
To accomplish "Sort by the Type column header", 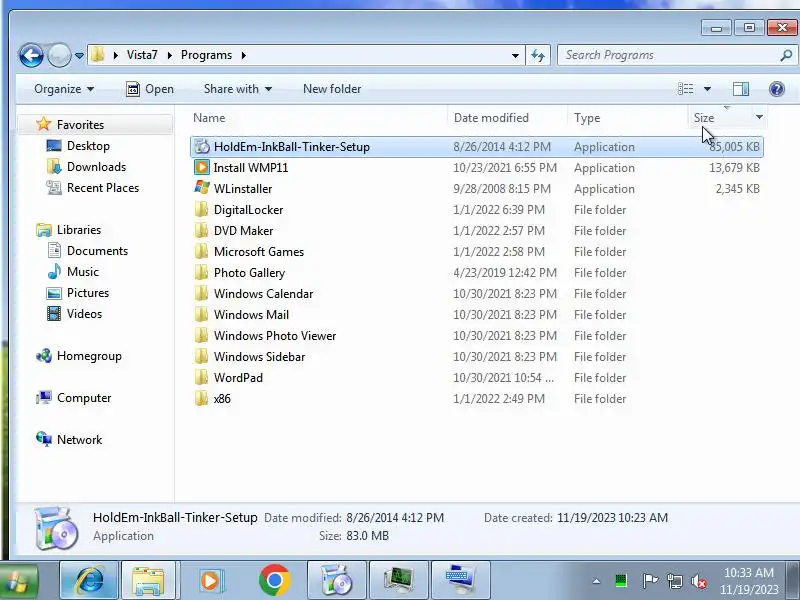I will pos(587,118).
